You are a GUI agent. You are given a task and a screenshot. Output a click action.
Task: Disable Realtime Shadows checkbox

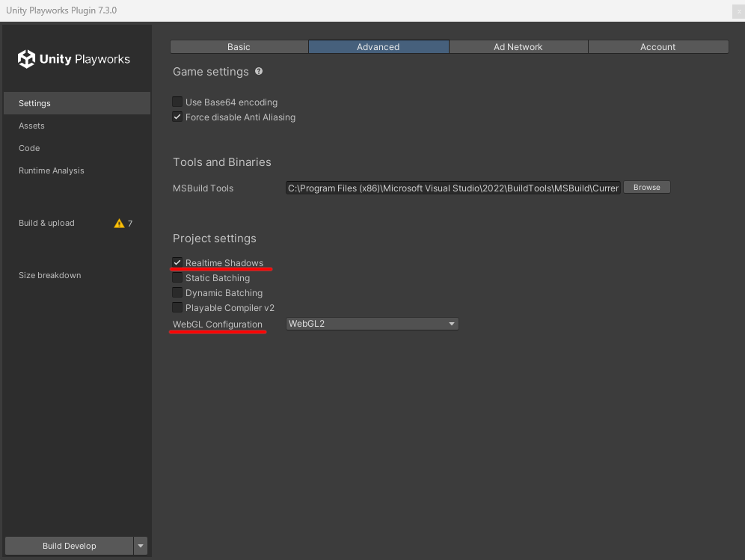tap(177, 262)
